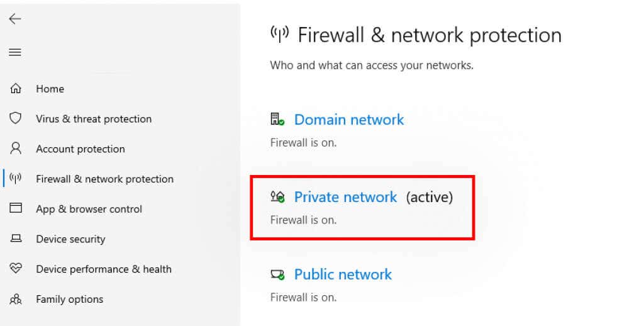The image size is (644, 326).
Task: Click the Virus & threat protection shield icon
Action: [x=16, y=118]
